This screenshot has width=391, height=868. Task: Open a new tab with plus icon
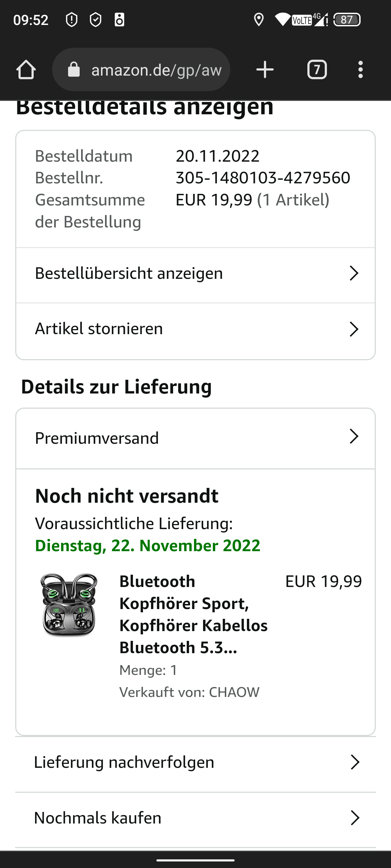(x=265, y=69)
